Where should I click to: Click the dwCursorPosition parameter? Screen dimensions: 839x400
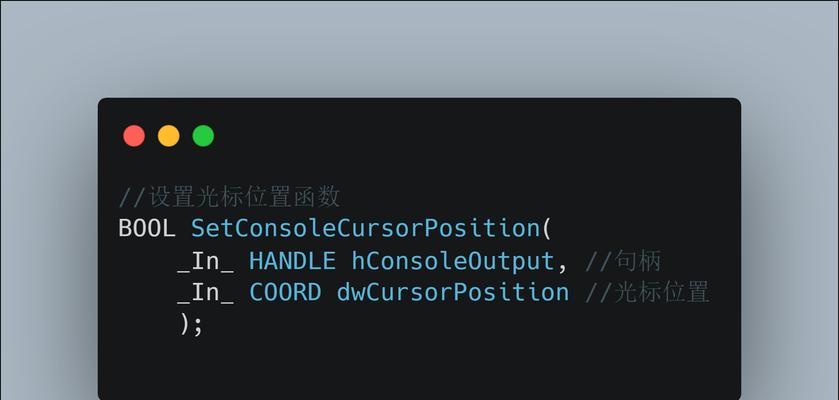pyautogui.click(x=453, y=293)
